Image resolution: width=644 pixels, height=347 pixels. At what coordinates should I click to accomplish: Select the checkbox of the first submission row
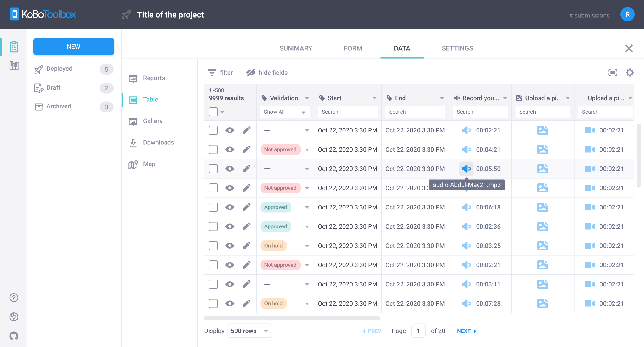point(213,130)
